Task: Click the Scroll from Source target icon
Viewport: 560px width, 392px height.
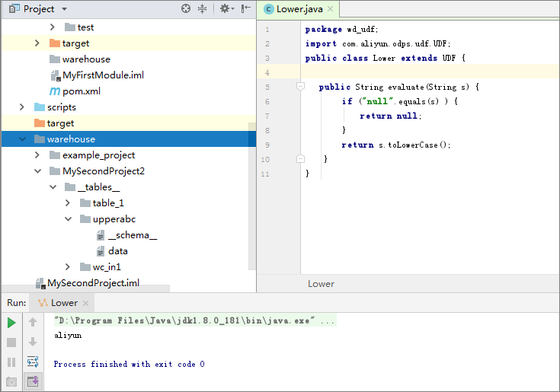Action: [186, 8]
